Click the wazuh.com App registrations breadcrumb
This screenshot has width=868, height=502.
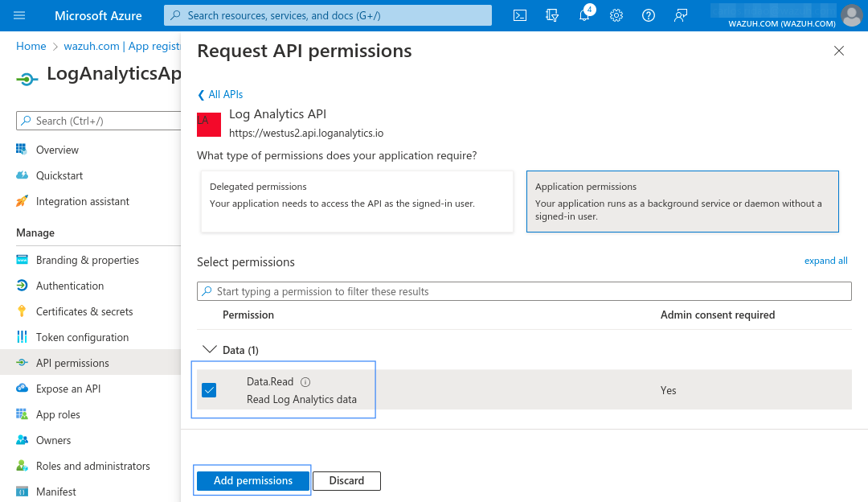pos(122,46)
